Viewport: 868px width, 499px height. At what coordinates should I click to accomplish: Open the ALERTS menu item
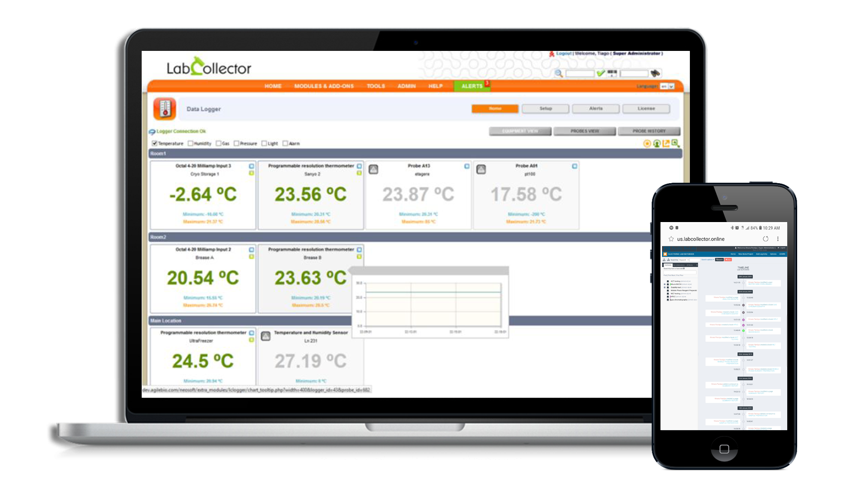472,86
